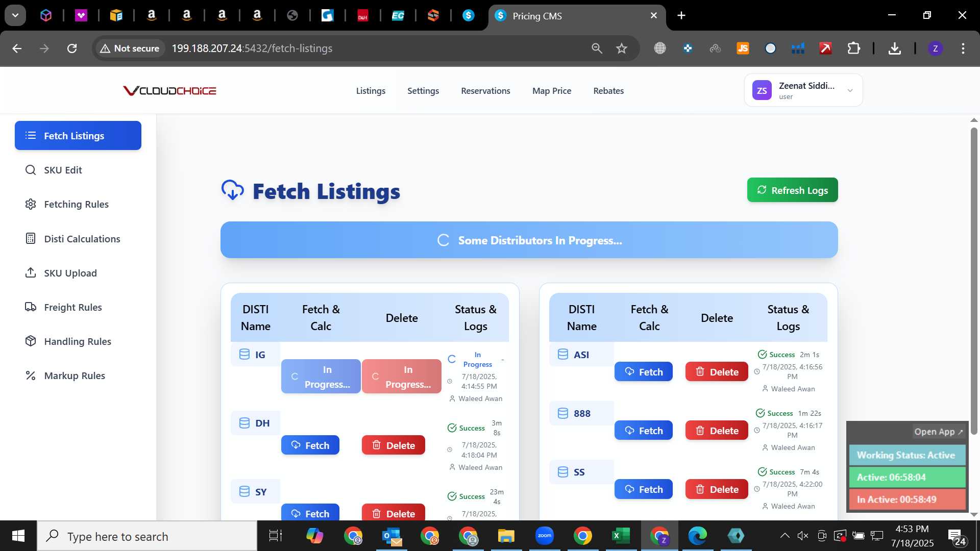Click the Refresh Logs button
Image resolution: width=980 pixels, height=551 pixels.
click(792, 190)
